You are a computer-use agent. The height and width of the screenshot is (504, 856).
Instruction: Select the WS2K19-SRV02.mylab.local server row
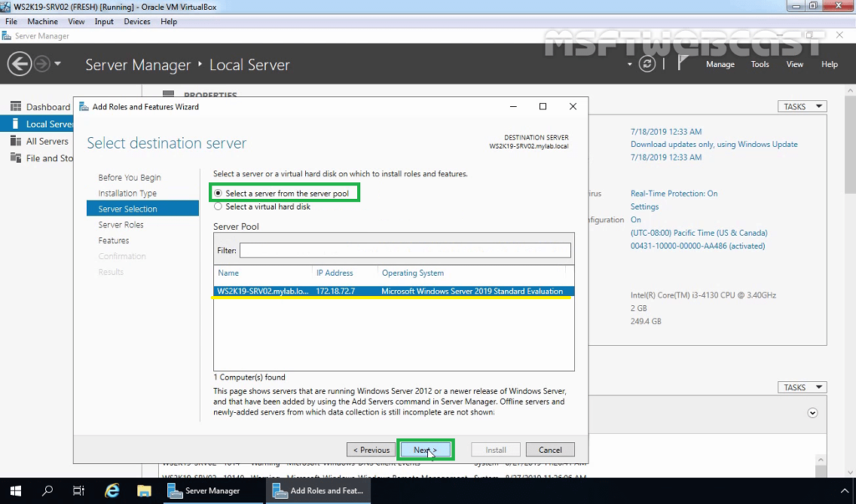click(394, 291)
